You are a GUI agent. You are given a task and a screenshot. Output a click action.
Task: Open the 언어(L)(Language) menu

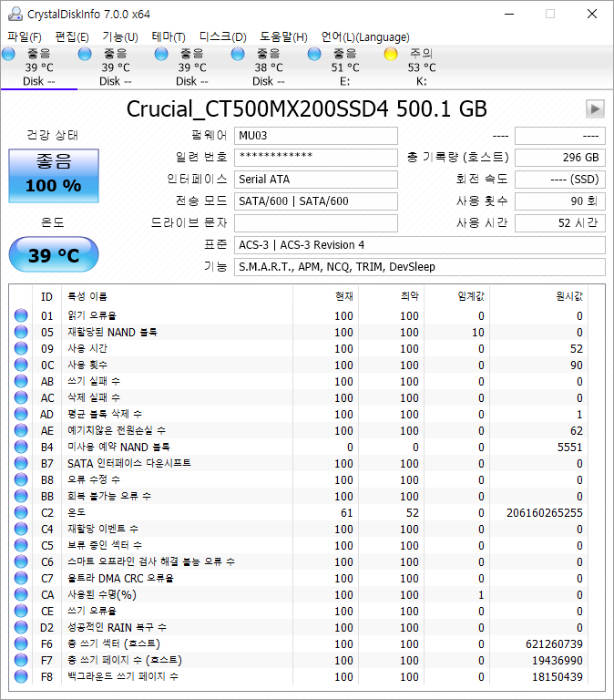tap(365, 37)
